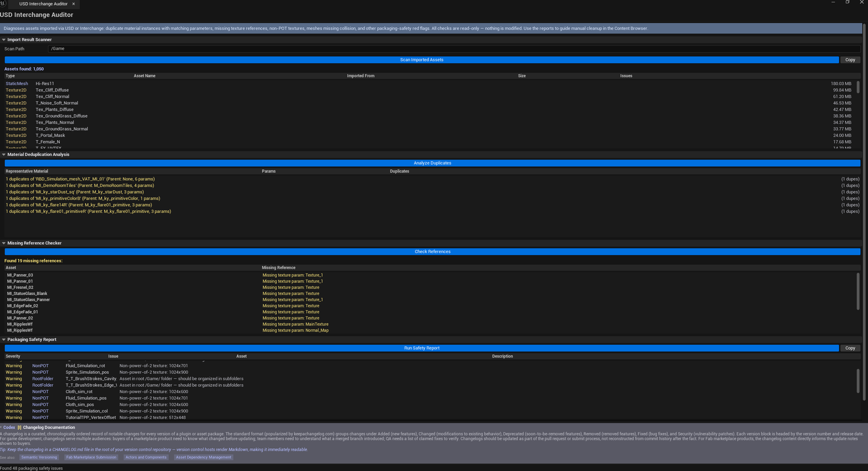This screenshot has height=471, width=868.
Task: Click the Codex label
Action: pyautogui.click(x=9, y=428)
